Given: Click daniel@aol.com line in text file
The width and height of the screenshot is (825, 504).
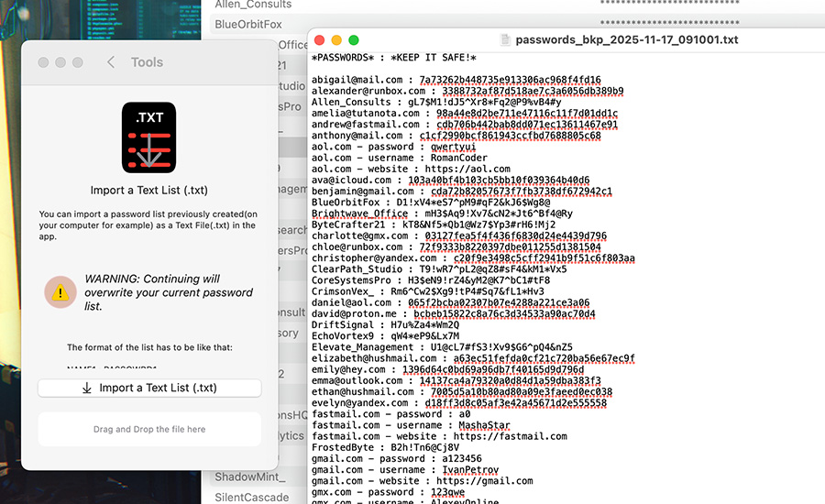Looking at the screenshot, I should pos(450,302).
